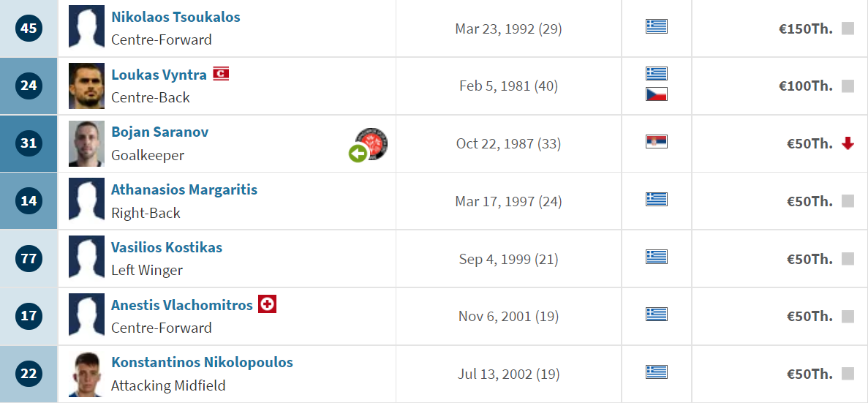The width and height of the screenshot is (868, 403).
Task: Click the grey square next to Loukas Vyntra's €100Th.
Action: pyautogui.click(x=848, y=86)
